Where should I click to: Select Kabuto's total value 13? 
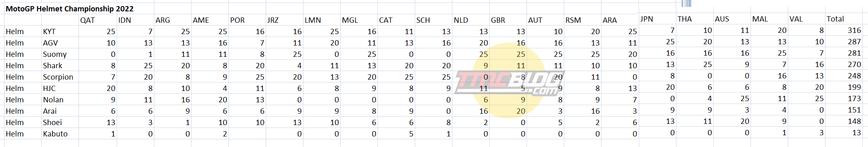844,132
